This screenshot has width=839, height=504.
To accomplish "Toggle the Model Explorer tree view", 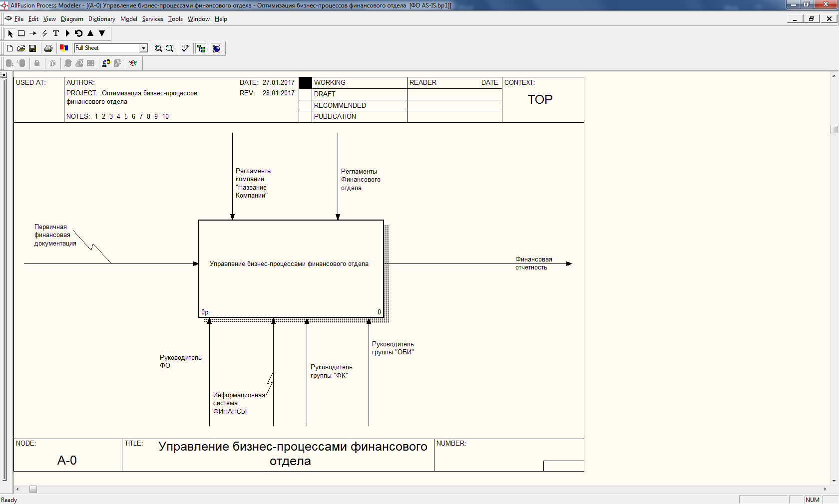I will (201, 48).
